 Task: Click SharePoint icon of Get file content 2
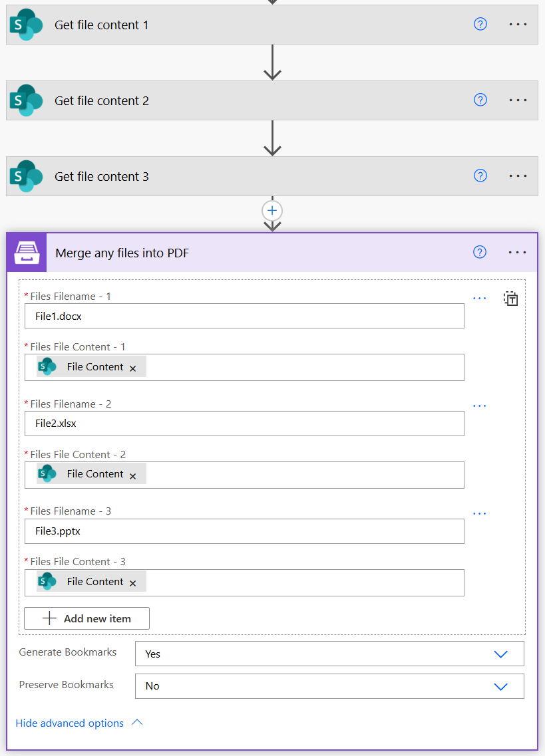point(26,100)
